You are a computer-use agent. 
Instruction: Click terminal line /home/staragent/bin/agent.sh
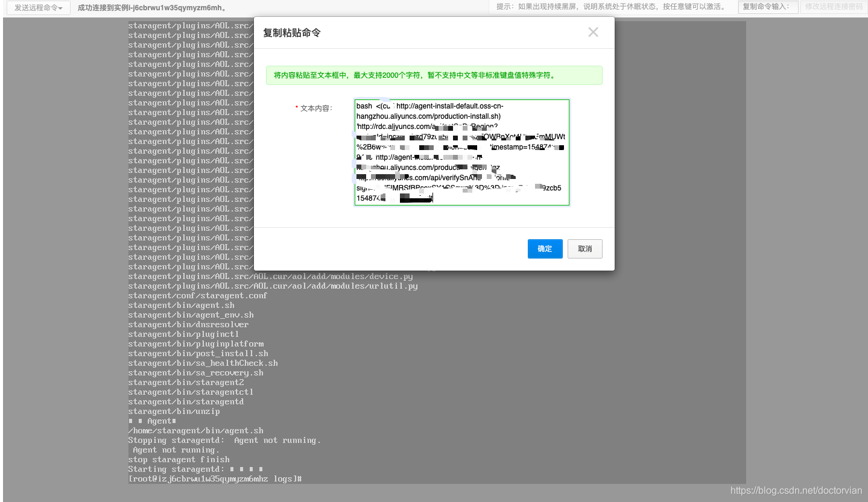tap(195, 431)
